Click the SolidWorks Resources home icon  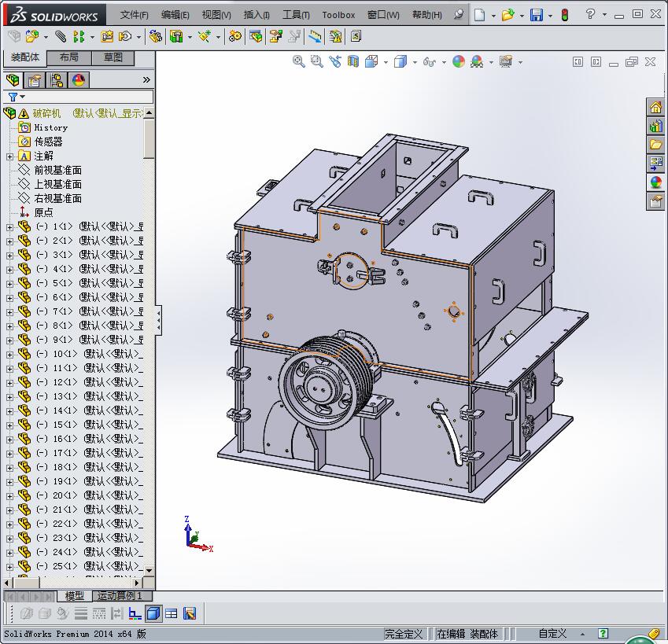[655, 107]
